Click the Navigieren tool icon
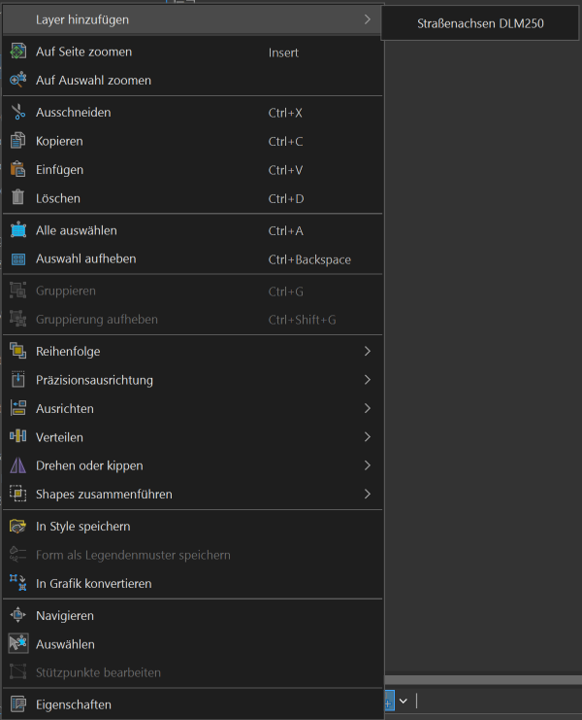Image resolution: width=582 pixels, height=720 pixels. [18, 615]
